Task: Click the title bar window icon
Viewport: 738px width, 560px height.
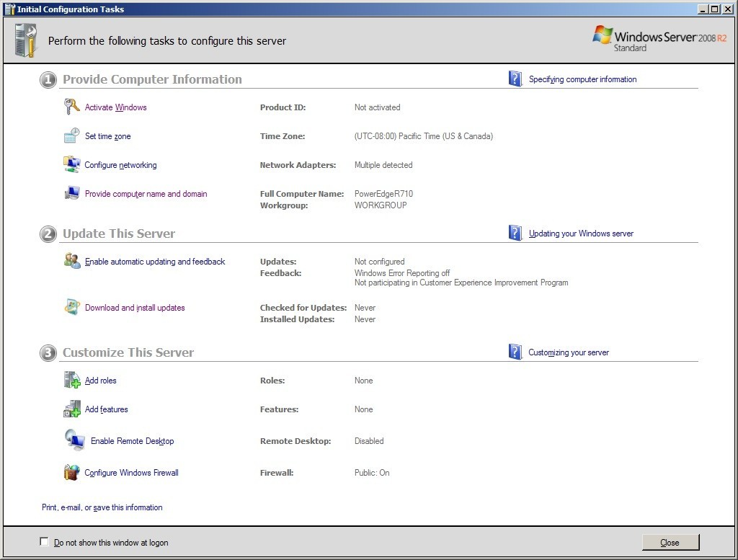Action: [9, 9]
